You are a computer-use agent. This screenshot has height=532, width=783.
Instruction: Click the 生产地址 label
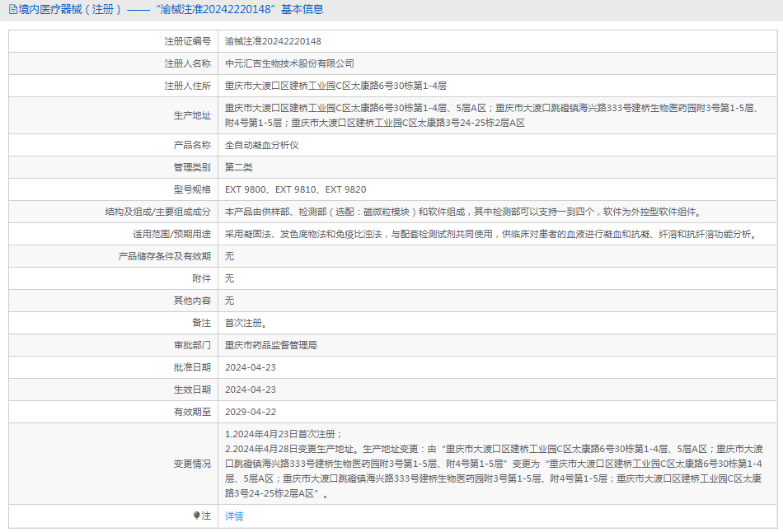coord(192,115)
